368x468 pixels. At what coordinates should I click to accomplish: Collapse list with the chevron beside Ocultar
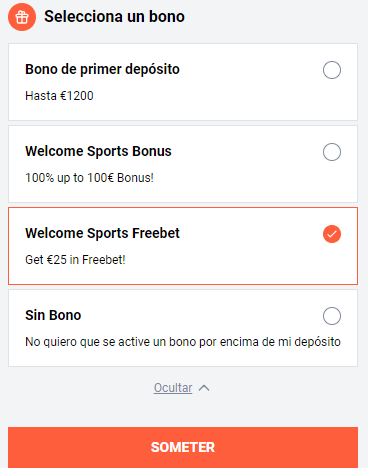204,388
